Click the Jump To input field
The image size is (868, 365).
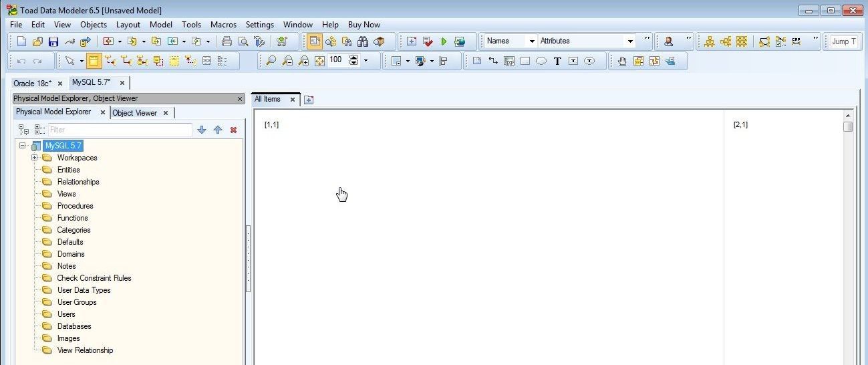844,41
